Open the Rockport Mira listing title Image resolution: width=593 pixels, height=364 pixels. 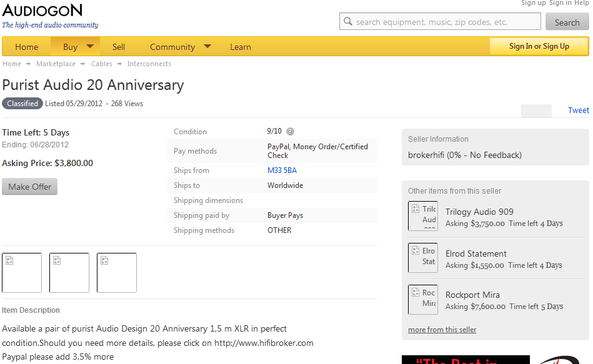point(472,295)
